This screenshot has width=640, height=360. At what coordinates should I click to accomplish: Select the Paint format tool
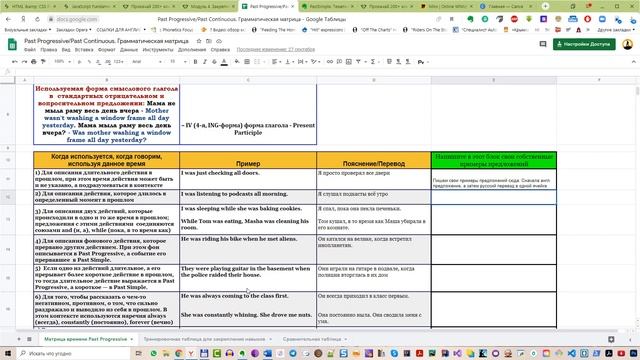point(43,62)
